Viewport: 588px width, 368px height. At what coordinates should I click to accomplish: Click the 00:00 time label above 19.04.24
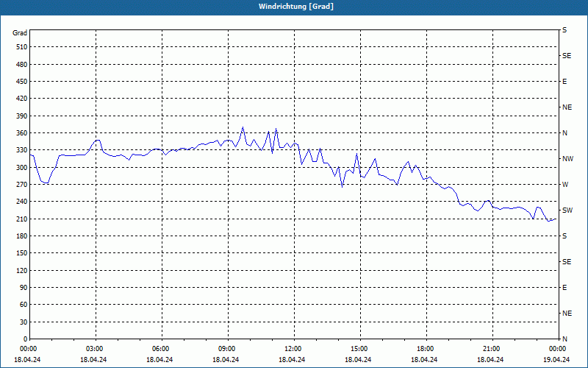(x=557, y=349)
